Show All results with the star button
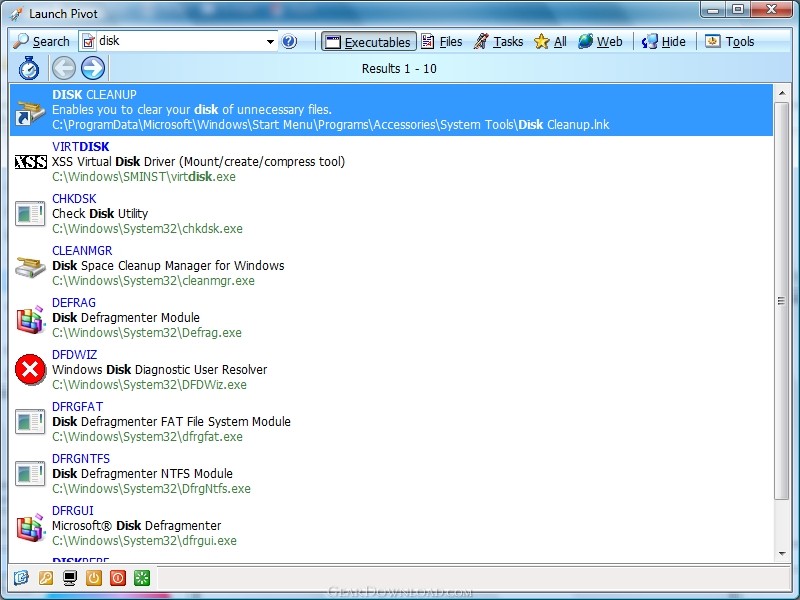 click(x=551, y=42)
